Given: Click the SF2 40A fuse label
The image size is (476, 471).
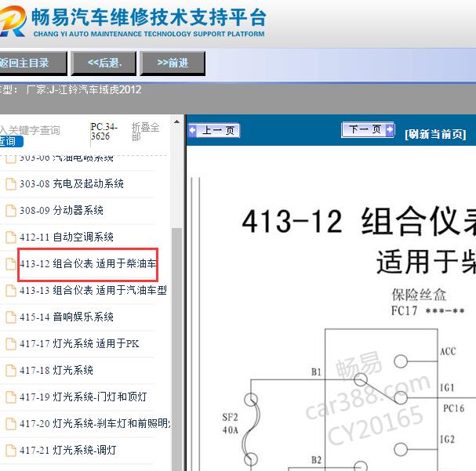Looking at the screenshot, I should coord(230,424).
